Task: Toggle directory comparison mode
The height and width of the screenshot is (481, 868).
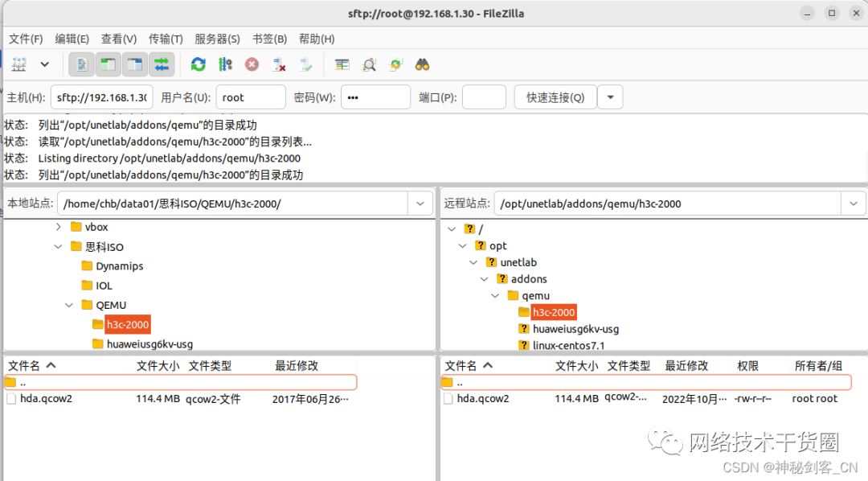Action: pyautogui.click(x=368, y=64)
